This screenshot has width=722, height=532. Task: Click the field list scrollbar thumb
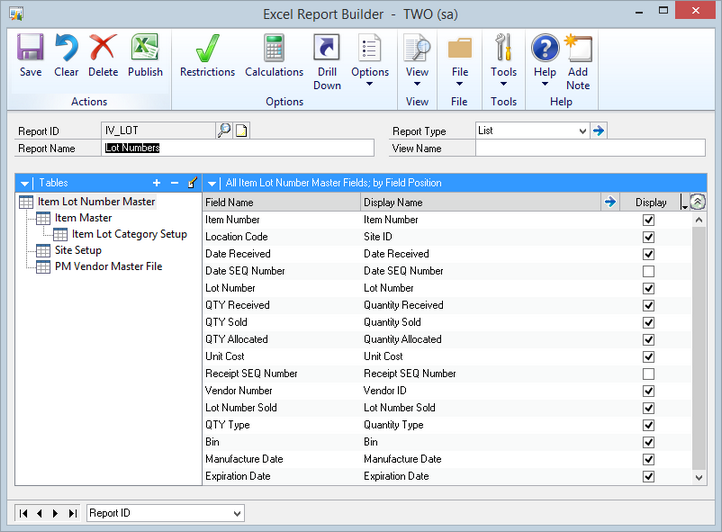coord(699,348)
